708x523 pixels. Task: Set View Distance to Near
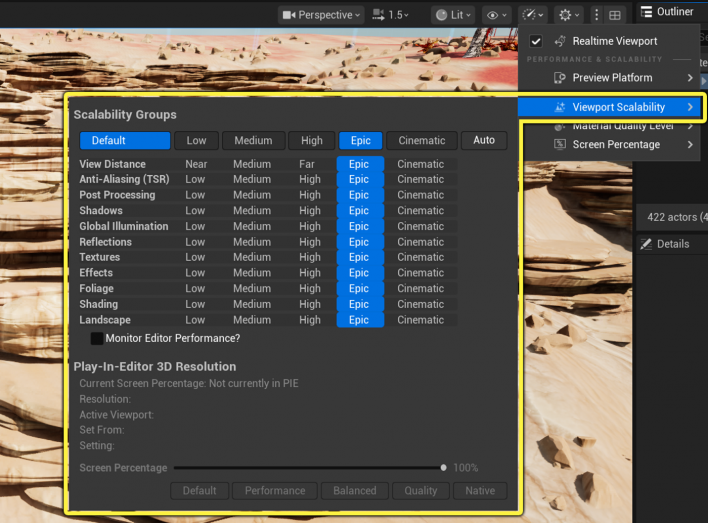tap(196, 164)
